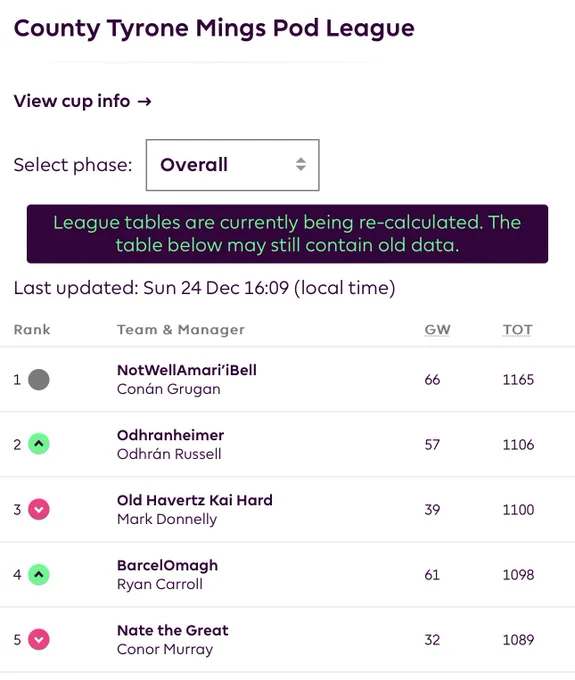Click the green up arrow beside BarcelOmagh

[x=39, y=575]
